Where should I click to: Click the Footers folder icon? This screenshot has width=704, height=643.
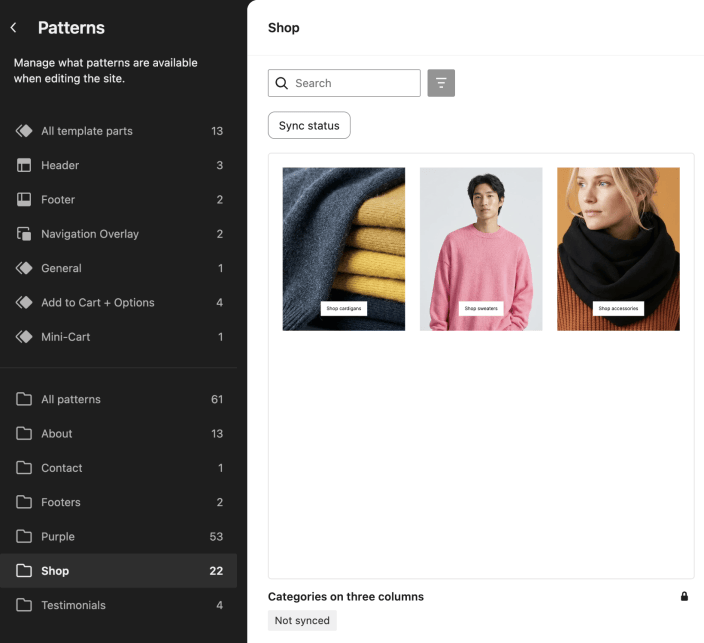[24, 502]
